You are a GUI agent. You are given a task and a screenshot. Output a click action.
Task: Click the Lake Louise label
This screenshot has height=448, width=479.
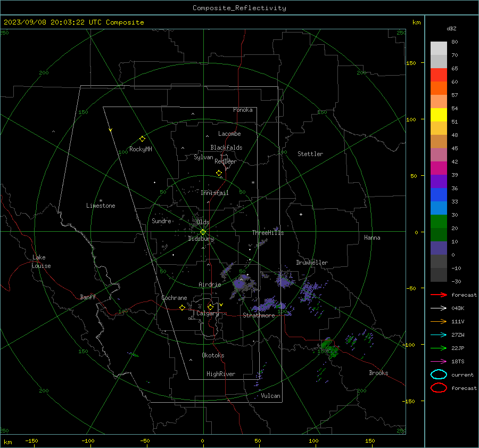click(x=41, y=262)
